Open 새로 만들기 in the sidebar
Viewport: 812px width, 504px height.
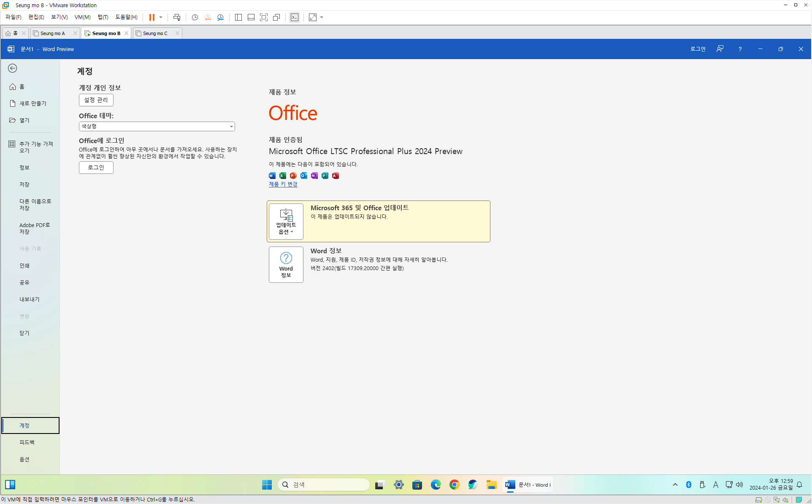32,103
